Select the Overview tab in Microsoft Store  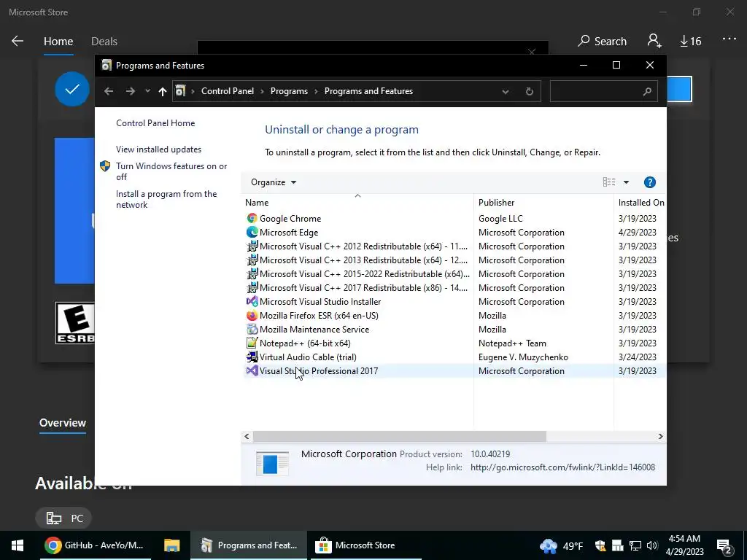coord(63,423)
